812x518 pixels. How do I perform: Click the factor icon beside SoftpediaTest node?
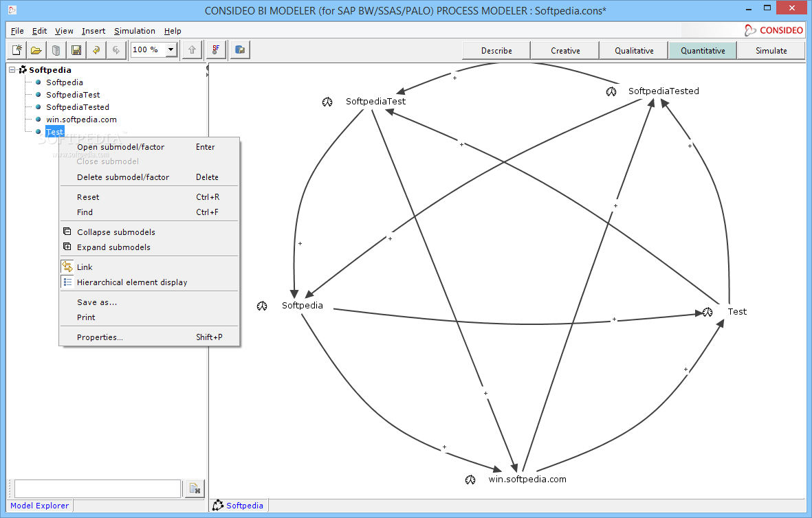coord(327,102)
